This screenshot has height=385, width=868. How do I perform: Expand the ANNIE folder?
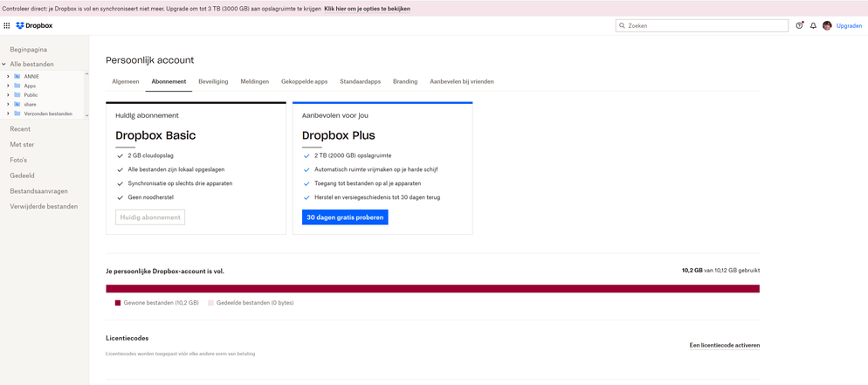(x=8, y=76)
